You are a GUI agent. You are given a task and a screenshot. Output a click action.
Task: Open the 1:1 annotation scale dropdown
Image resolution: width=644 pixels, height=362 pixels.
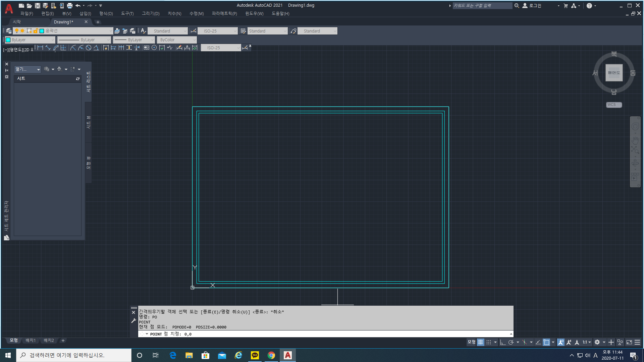pyautogui.click(x=587, y=342)
